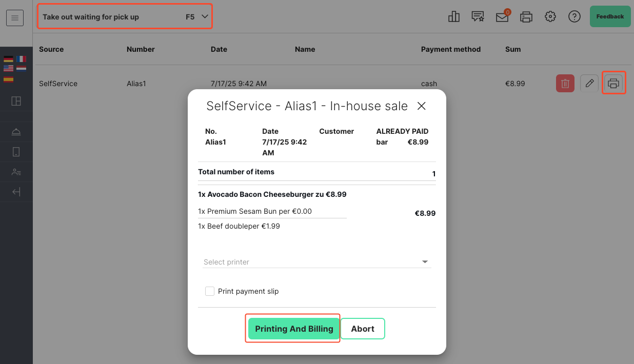Open the settings gear icon
This screenshot has width=634, height=364.
pyautogui.click(x=550, y=16)
